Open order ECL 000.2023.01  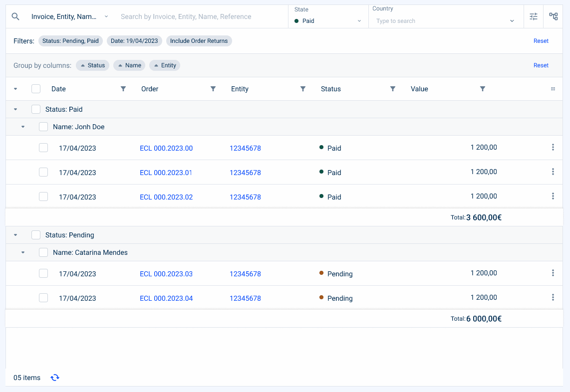(166, 173)
